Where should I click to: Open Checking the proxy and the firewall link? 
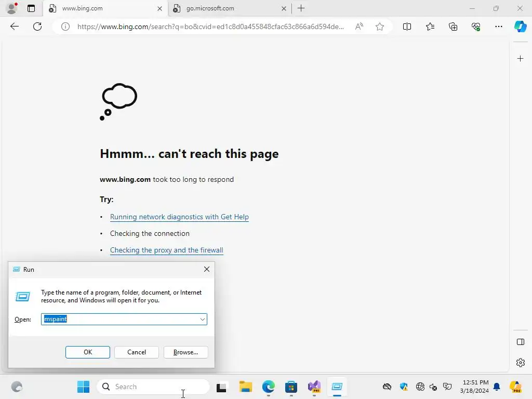click(x=166, y=250)
